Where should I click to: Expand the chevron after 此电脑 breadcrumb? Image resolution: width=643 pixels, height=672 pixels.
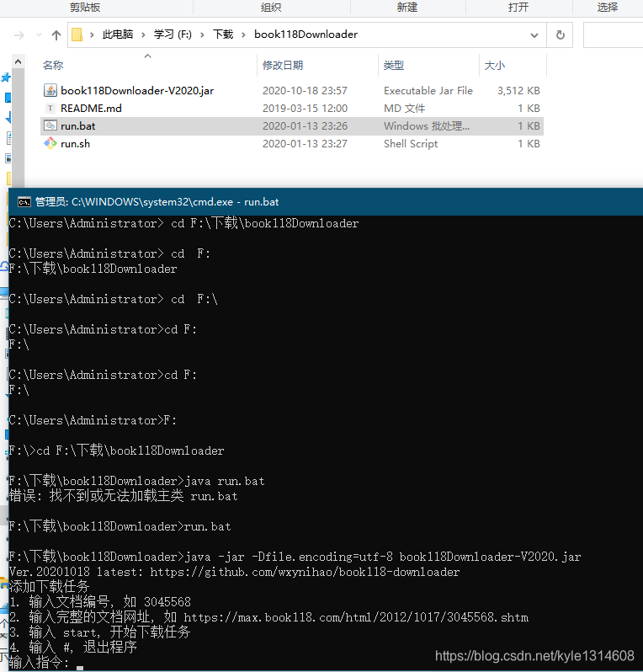click(144, 35)
